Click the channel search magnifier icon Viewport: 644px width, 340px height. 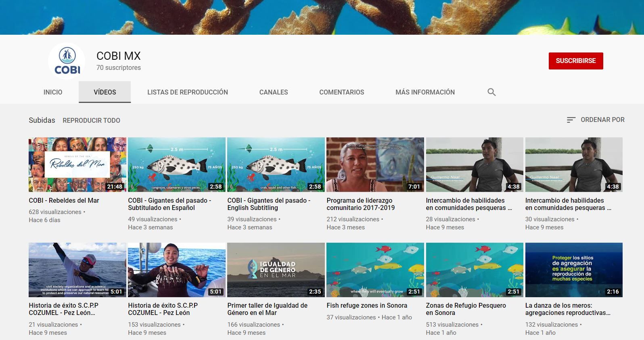click(491, 92)
